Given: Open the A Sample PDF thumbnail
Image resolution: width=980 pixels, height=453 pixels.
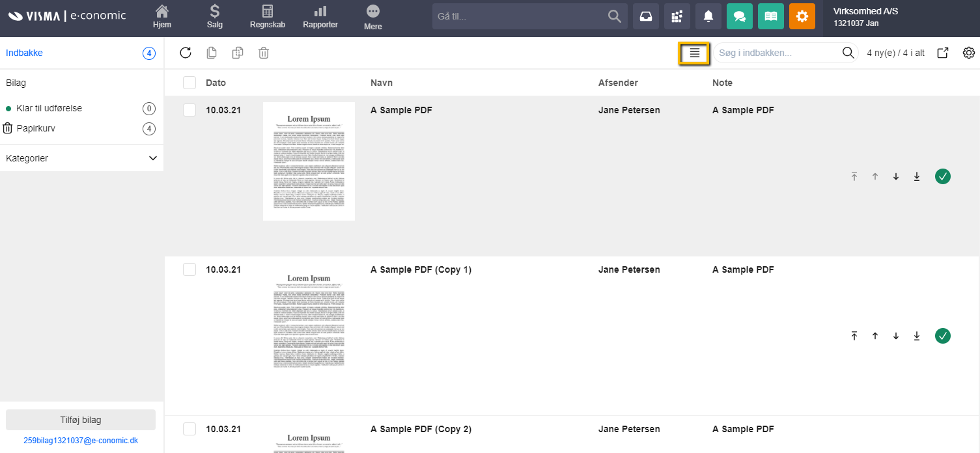Looking at the screenshot, I should (x=309, y=161).
